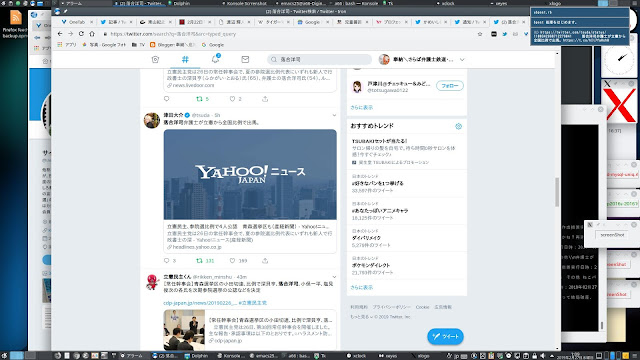Open trends settings gear icon
The image size is (640, 360).
point(458,127)
